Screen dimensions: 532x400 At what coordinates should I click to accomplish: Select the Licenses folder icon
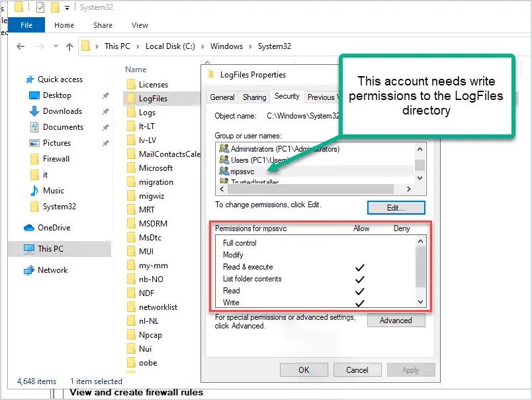coord(130,84)
